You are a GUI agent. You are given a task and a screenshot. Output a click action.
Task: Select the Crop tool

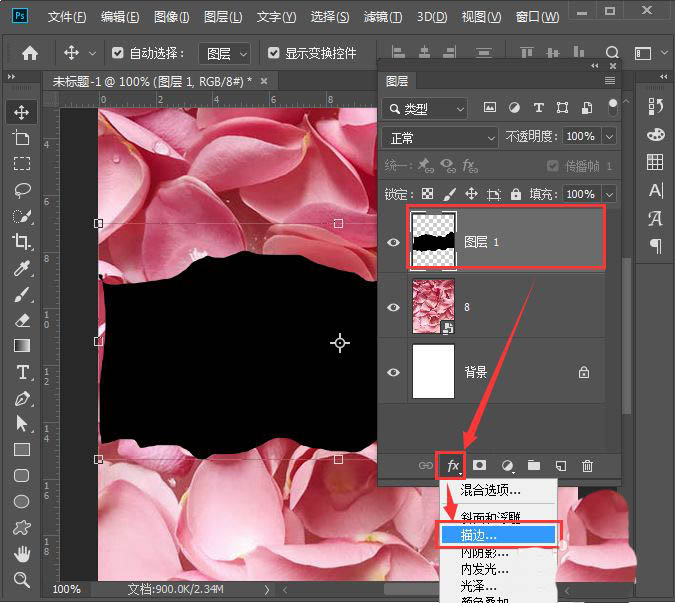pos(21,242)
